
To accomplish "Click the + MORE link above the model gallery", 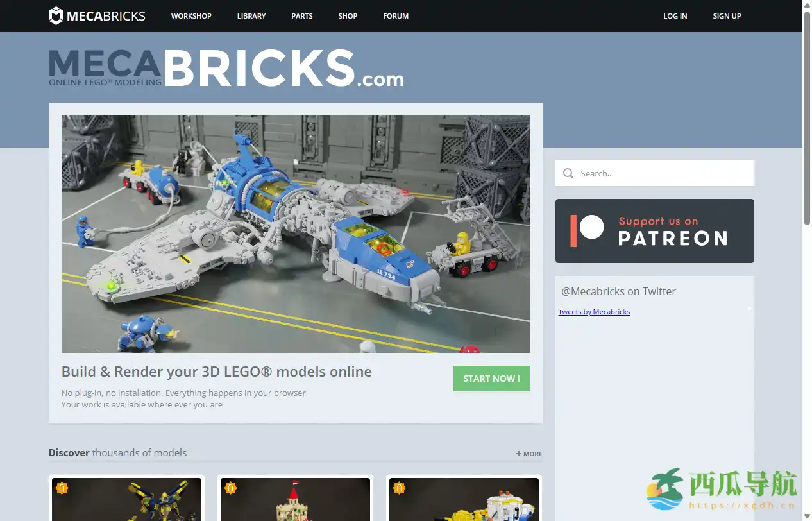I will pyautogui.click(x=529, y=454).
